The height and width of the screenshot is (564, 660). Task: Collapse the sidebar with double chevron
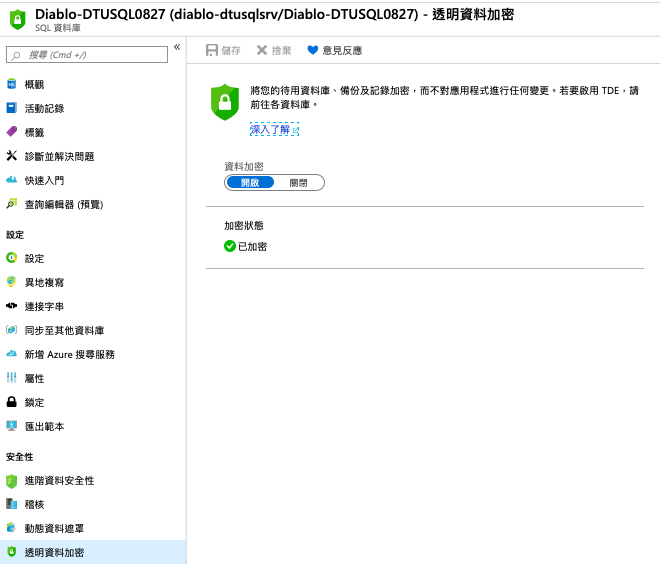[x=177, y=47]
